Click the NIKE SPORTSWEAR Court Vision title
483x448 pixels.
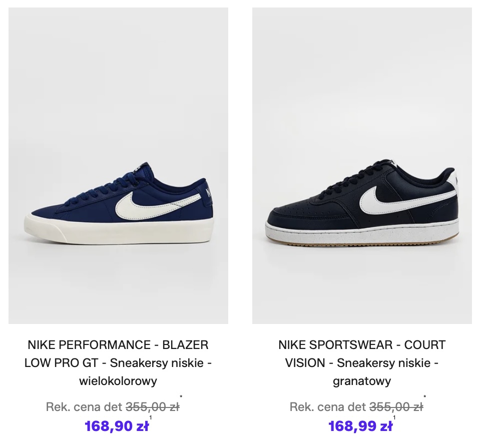click(362, 362)
